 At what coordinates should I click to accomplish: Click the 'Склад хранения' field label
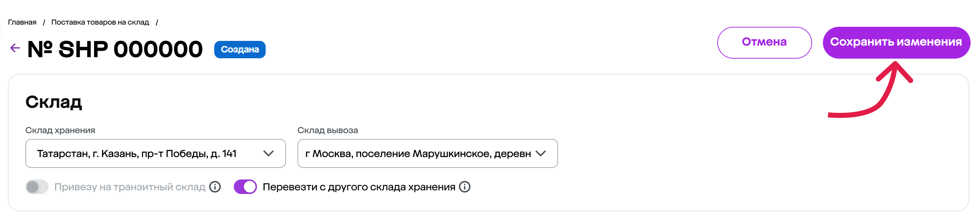pyautogui.click(x=60, y=130)
